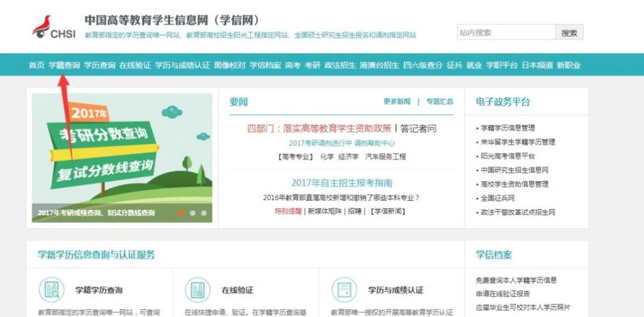Click 免费查询本人学籍学历信息 link
644x317 pixels.
coord(516,280)
